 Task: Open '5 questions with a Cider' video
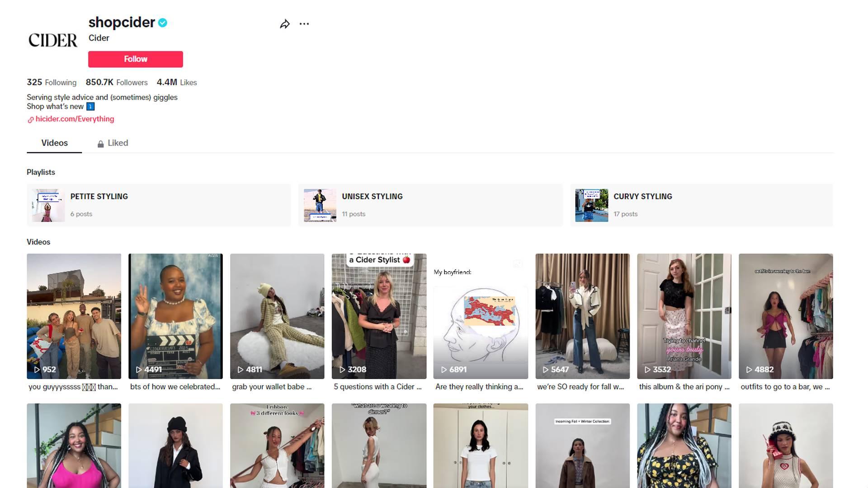pyautogui.click(x=379, y=316)
